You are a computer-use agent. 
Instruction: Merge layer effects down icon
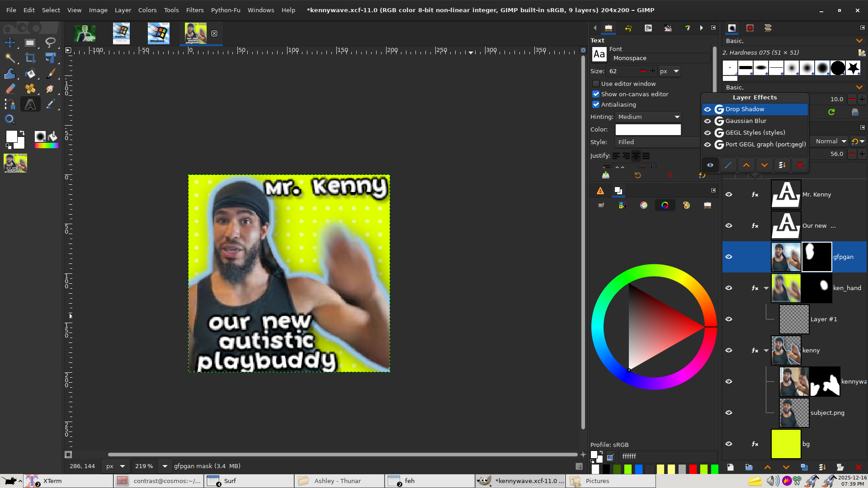(x=782, y=165)
